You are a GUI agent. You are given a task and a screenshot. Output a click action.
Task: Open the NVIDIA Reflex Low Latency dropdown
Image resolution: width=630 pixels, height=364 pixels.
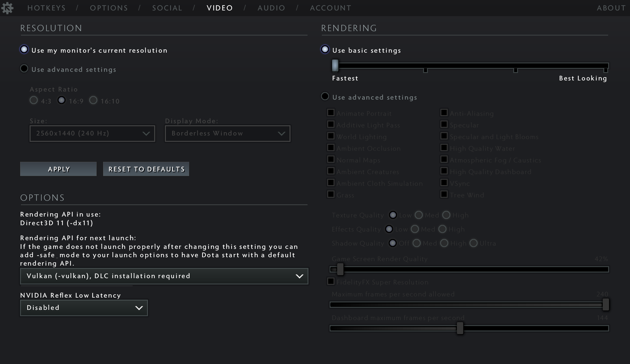[x=84, y=307]
